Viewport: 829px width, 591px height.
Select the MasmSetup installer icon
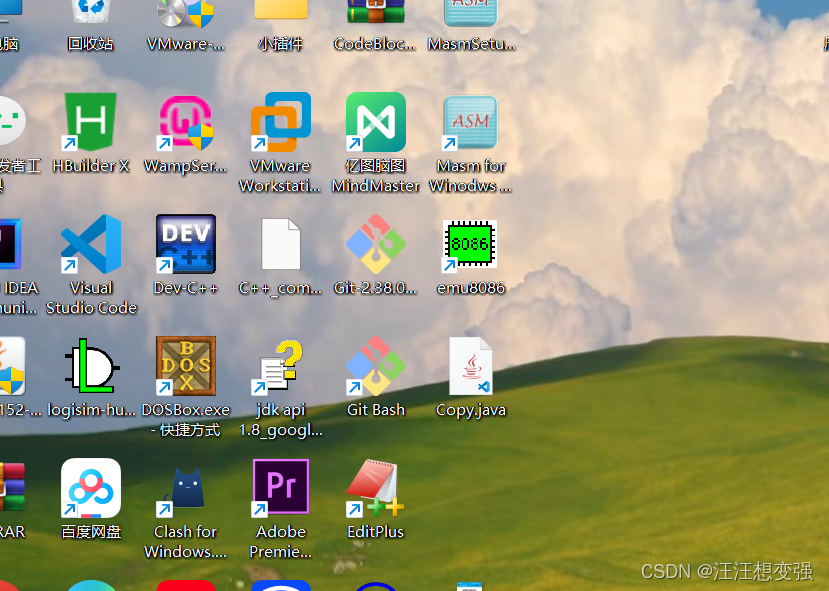471,13
